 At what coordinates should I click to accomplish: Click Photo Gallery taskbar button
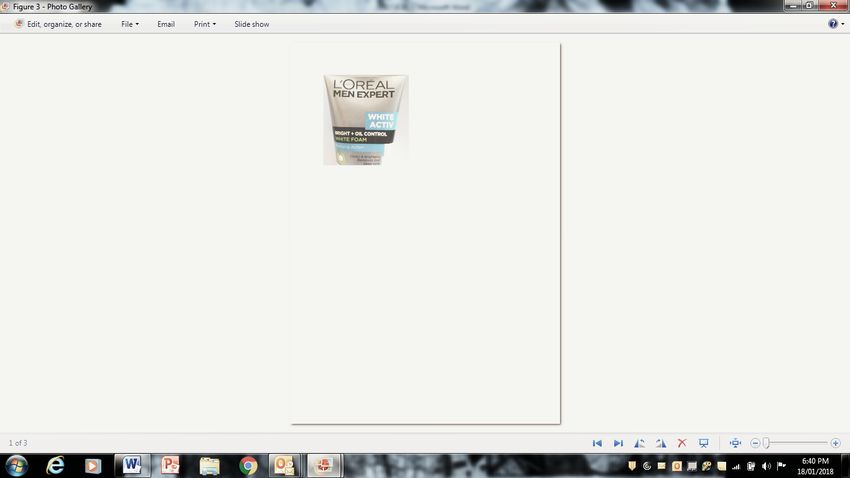324,466
